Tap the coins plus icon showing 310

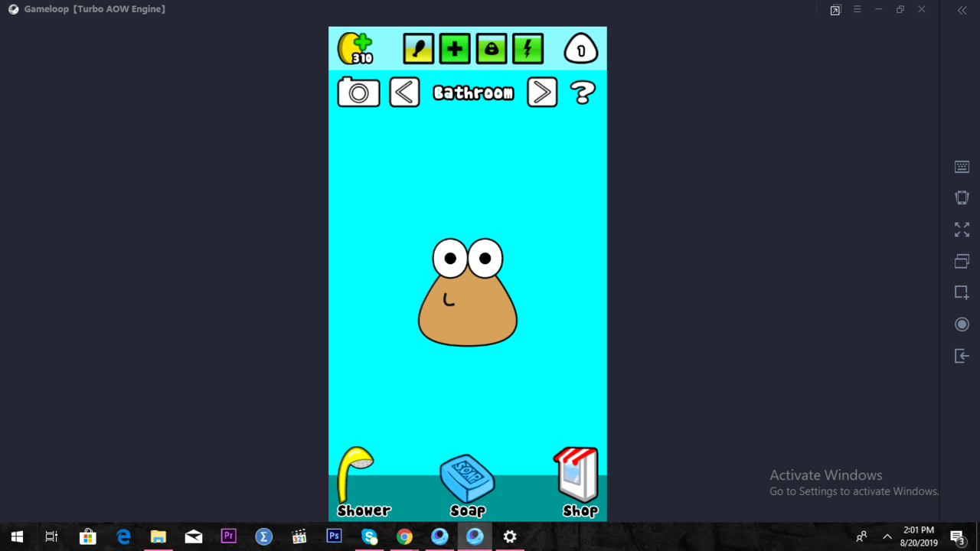[x=355, y=48]
